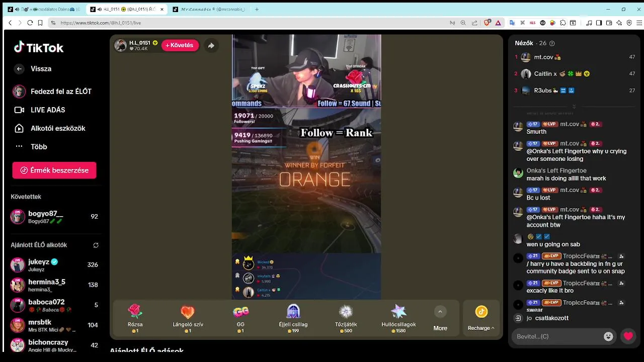
Task: Send a Rózsa rose gift
Action: pyautogui.click(x=135, y=319)
